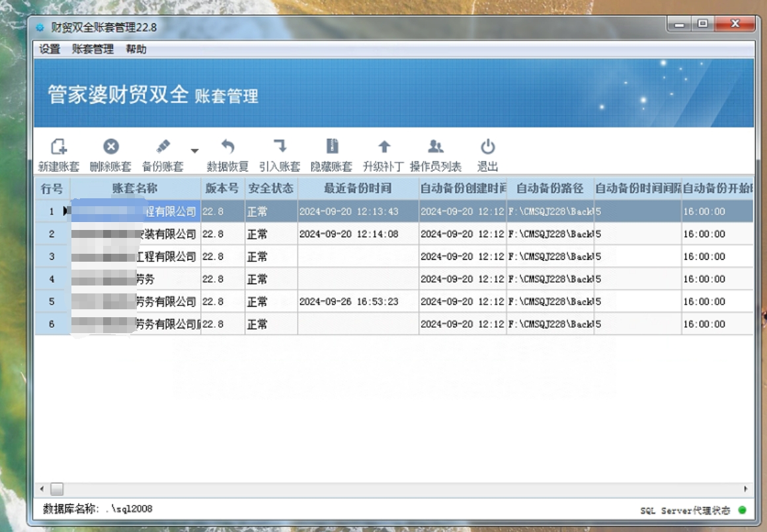This screenshot has width=767, height=532.
Task: Click the SQL Server代理状态 green indicator
Action: tap(742, 510)
